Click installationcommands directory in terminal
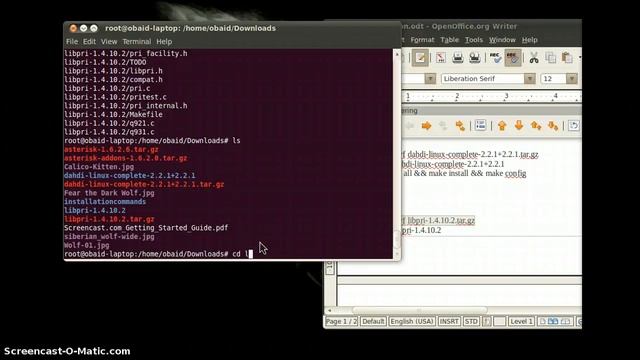 pos(104,202)
